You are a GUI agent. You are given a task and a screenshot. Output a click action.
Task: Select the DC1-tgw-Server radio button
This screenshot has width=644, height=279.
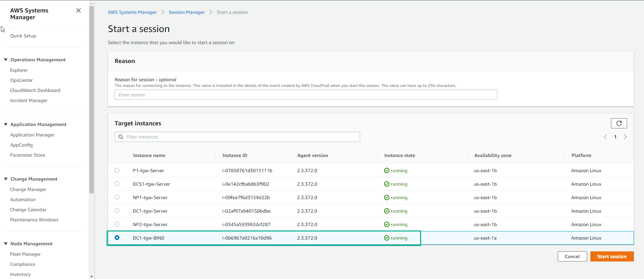coord(117,211)
